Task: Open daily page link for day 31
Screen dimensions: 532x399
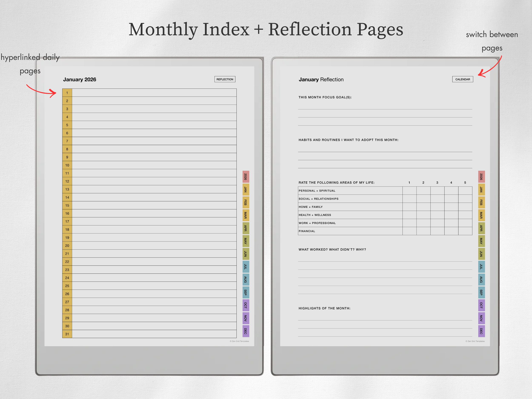Action: click(67, 334)
